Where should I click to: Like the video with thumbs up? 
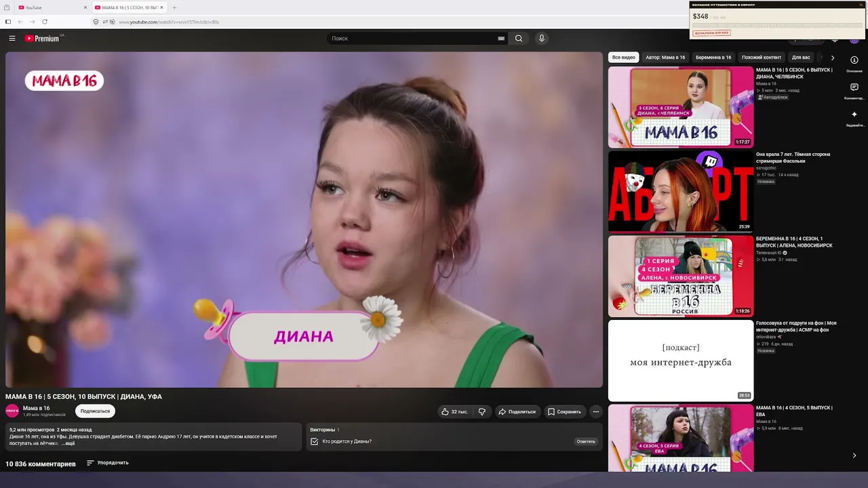pyautogui.click(x=454, y=411)
